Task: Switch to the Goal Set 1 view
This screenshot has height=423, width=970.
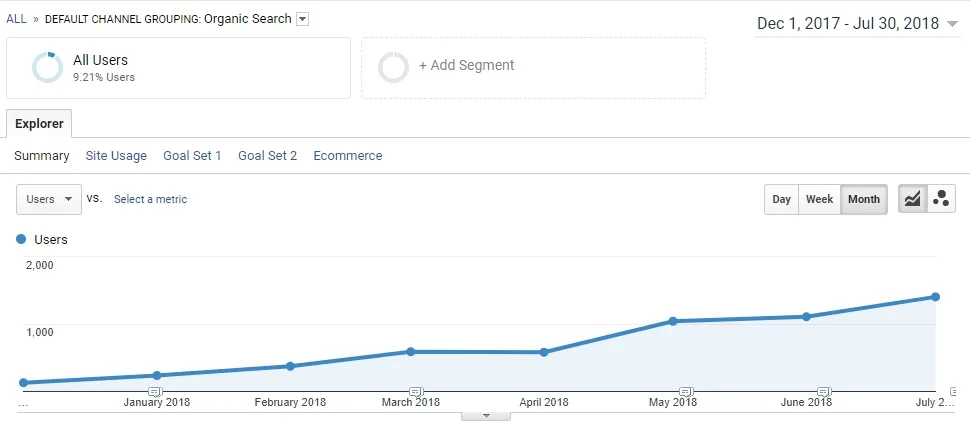Action: click(x=192, y=156)
